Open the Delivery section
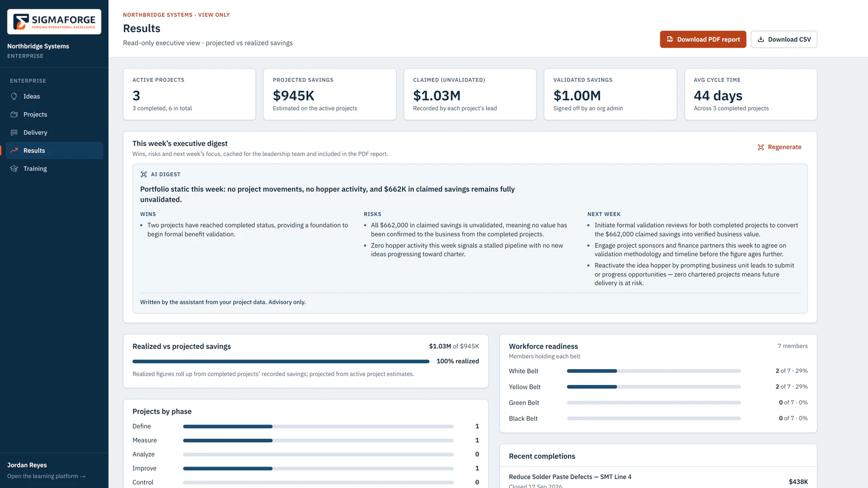 tap(54, 132)
